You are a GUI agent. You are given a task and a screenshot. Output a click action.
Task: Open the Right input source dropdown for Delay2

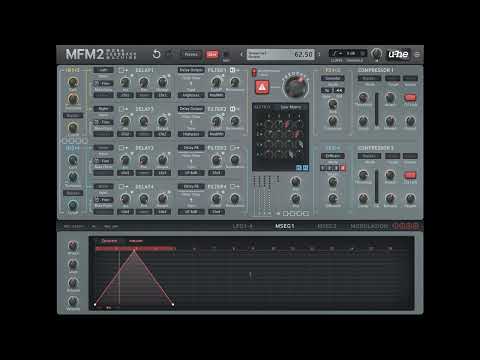[x=103, y=109]
